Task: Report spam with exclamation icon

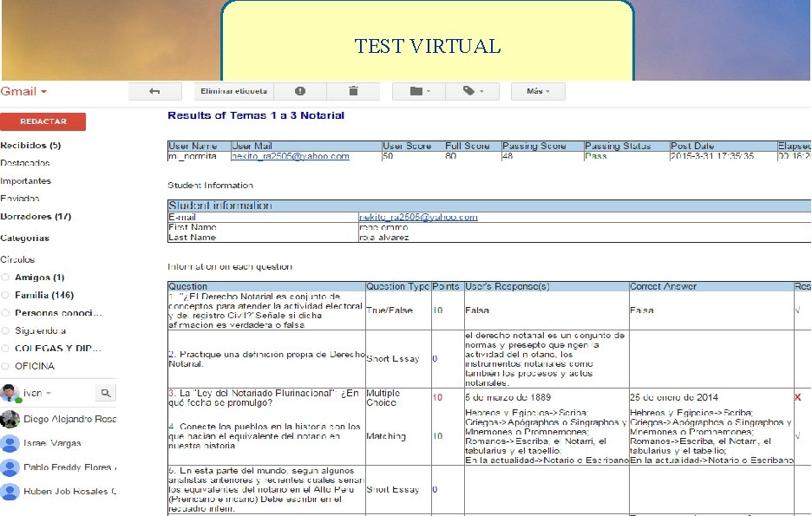Action: [x=300, y=91]
